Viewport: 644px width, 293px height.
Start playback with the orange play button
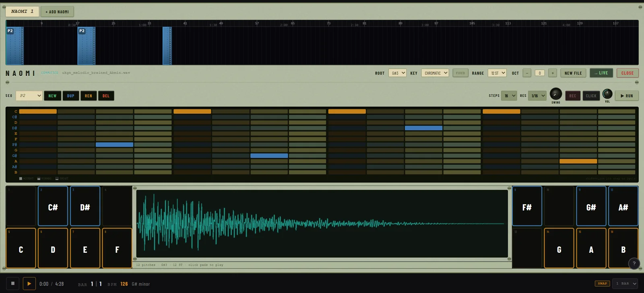[x=29, y=283]
